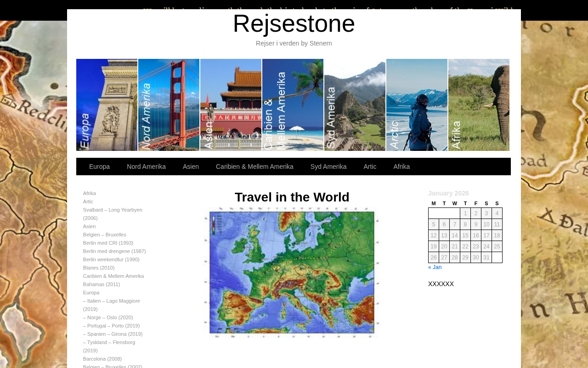Open Spanien – Girona (2019) link
The width and height of the screenshot is (588, 368).
(113, 334)
